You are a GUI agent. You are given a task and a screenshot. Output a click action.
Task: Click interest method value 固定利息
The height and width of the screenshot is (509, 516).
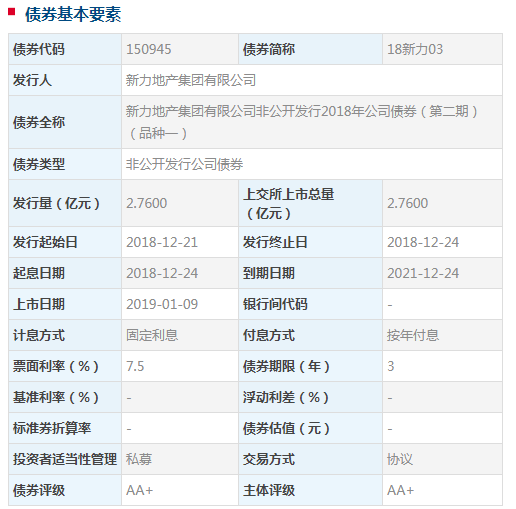pos(152,335)
